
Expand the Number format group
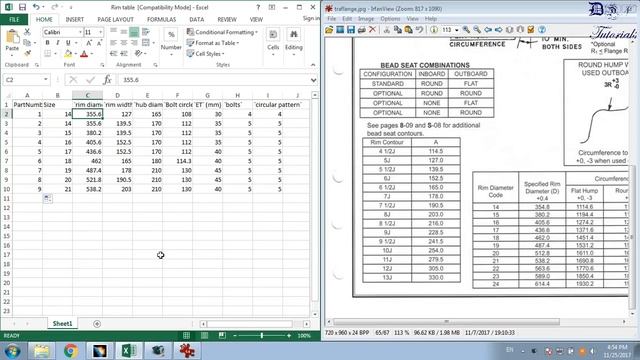pyautogui.click(x=171, y=42)
